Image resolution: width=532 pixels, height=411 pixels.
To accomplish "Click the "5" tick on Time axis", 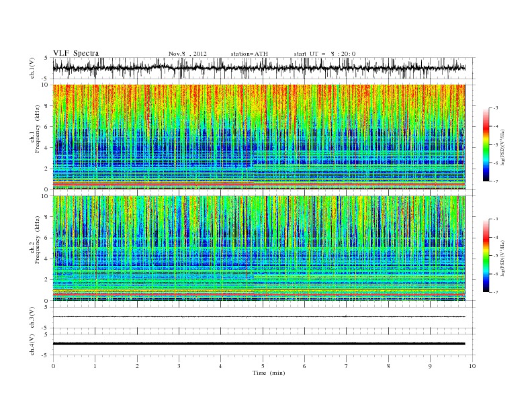I will click(263, 366).
